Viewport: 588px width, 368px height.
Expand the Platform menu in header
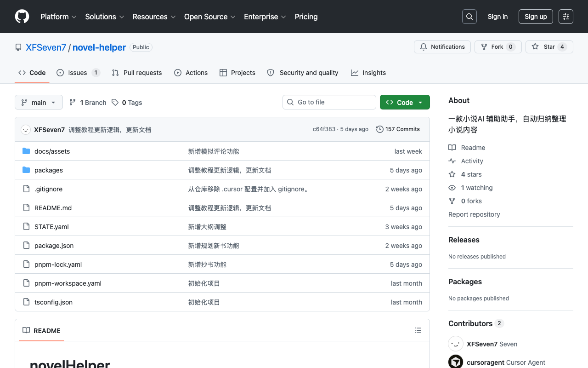pos(58,17)
